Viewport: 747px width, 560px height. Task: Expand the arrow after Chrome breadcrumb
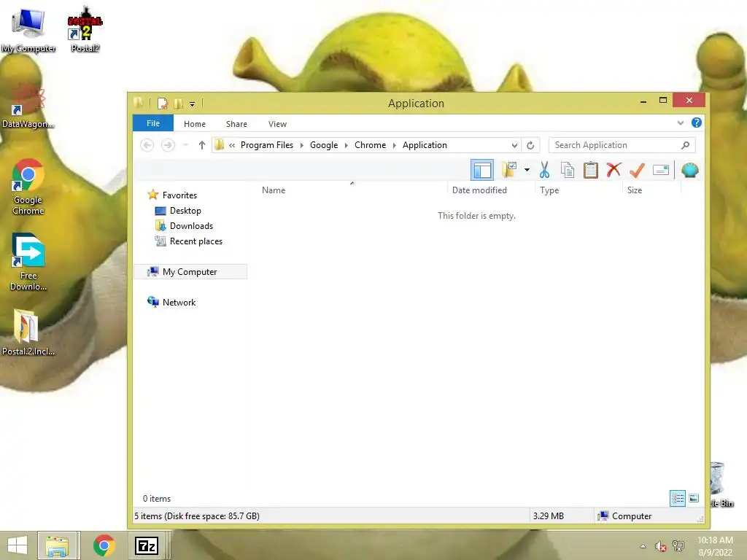(x=395, y=145)
